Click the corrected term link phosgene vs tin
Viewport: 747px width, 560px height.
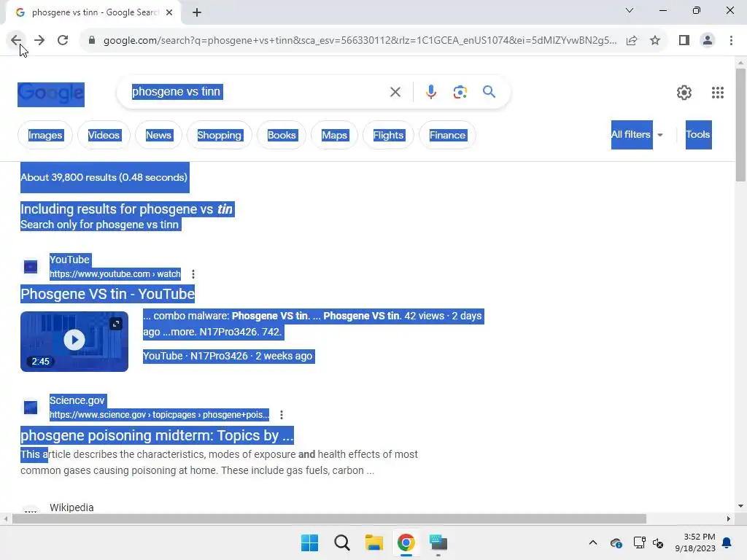[x=186, y=209]
